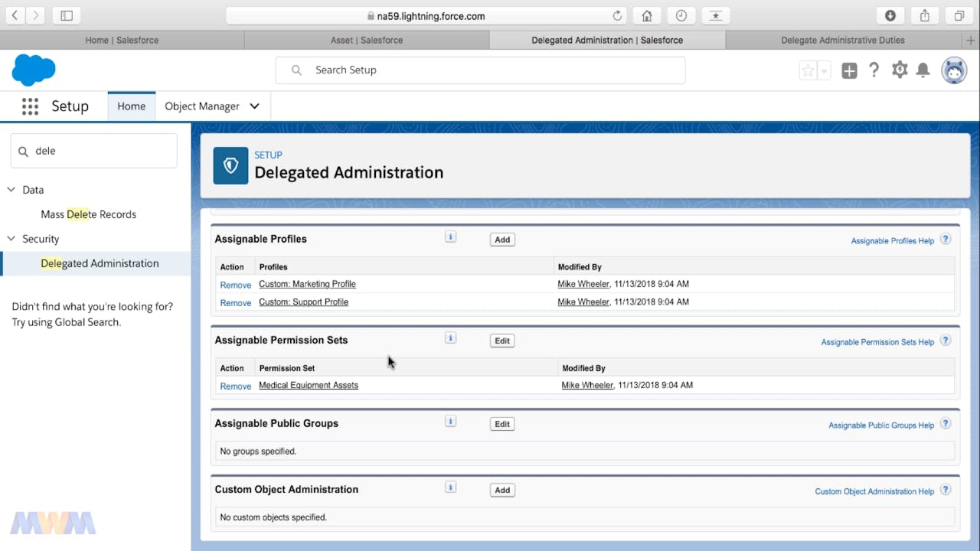Open the Safari downloads icon

click(x=890, y=15)
